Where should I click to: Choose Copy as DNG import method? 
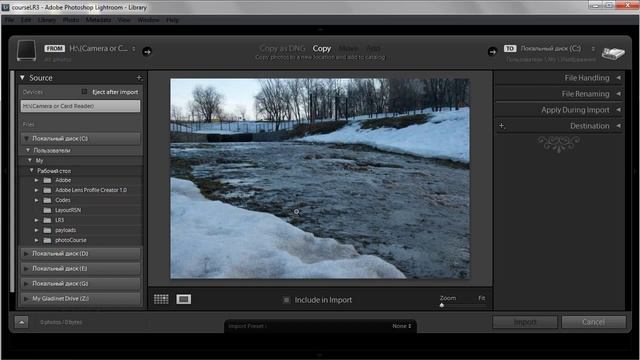click(x=282, y=48)
